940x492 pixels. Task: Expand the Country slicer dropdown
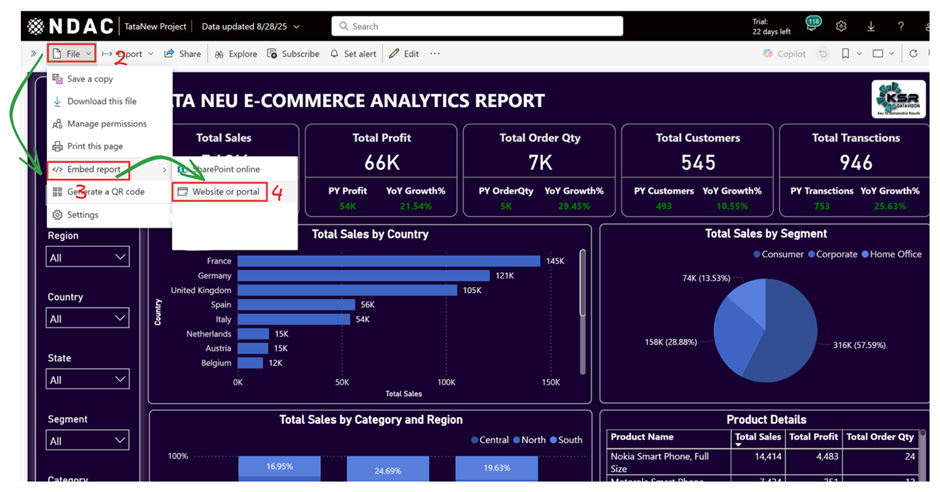(88, 318)
